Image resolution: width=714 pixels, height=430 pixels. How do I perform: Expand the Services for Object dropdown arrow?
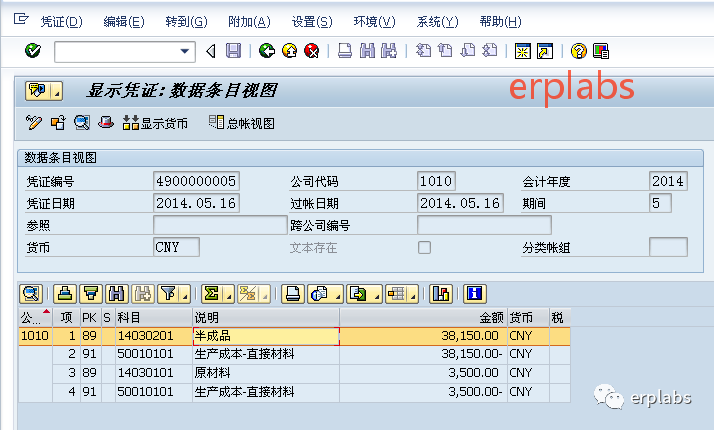57,91
